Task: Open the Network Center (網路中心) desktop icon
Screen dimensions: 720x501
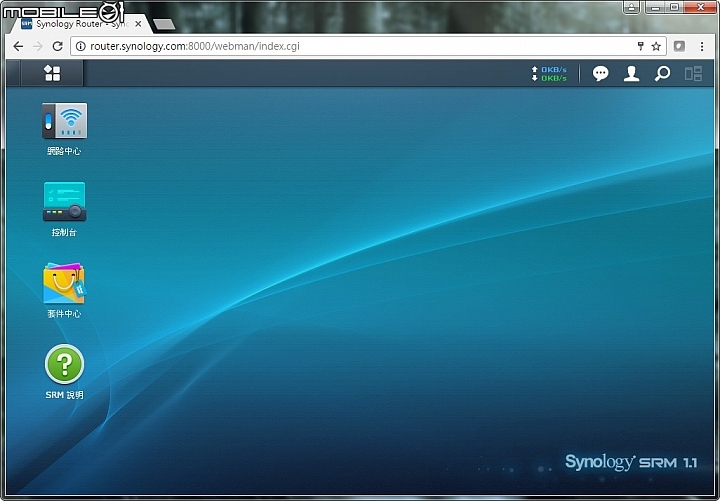Action: pos(64,121)
